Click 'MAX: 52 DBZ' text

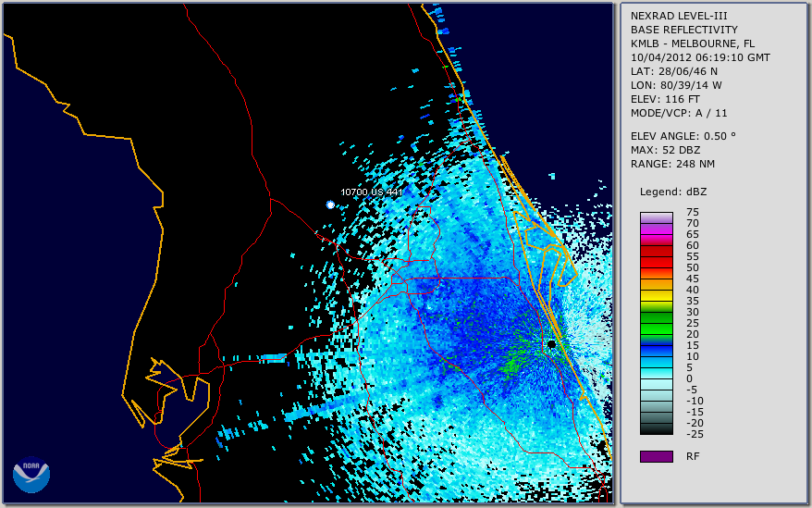pos(666,150)
